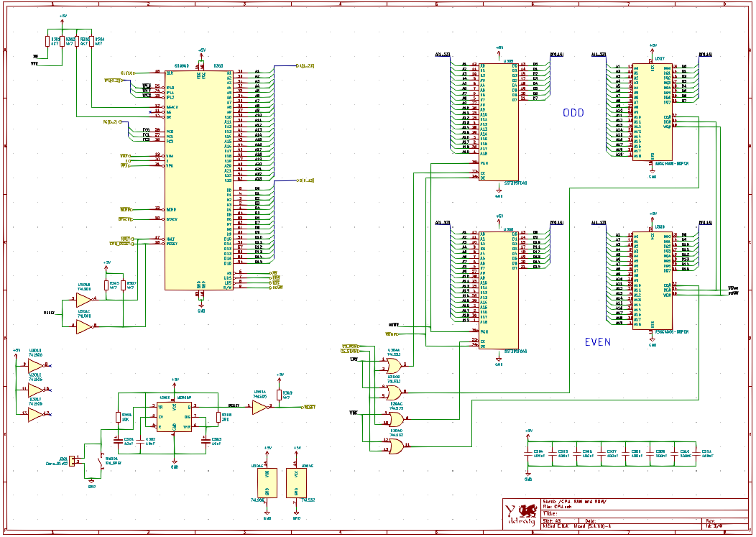Click the rightmost decoupling capacitor in the bottom row
The image size is (756, 537).
(696, 453)
